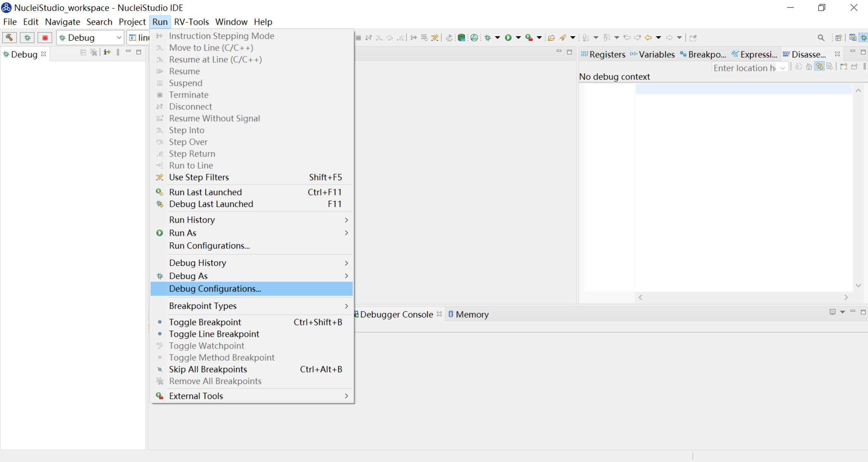
Task: Switch to the Expressions tab
Action: point(754,54)
